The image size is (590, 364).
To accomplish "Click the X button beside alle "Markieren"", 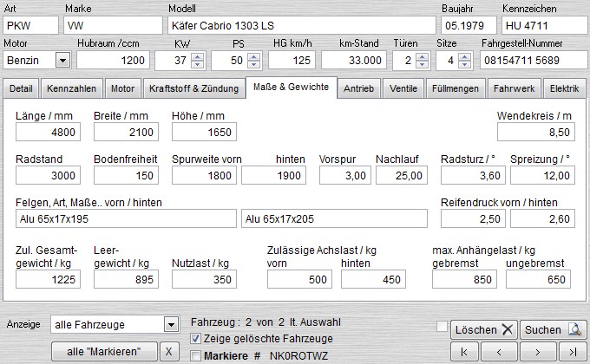I will pos(170,351).
